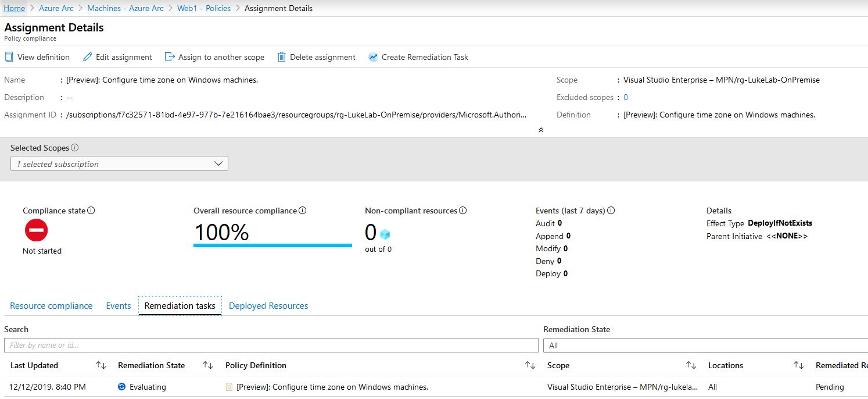Image resolution: width=868 pixels, height=399 pixels.
Task: Switch to Events tab
Action: (x=119, y=306)
